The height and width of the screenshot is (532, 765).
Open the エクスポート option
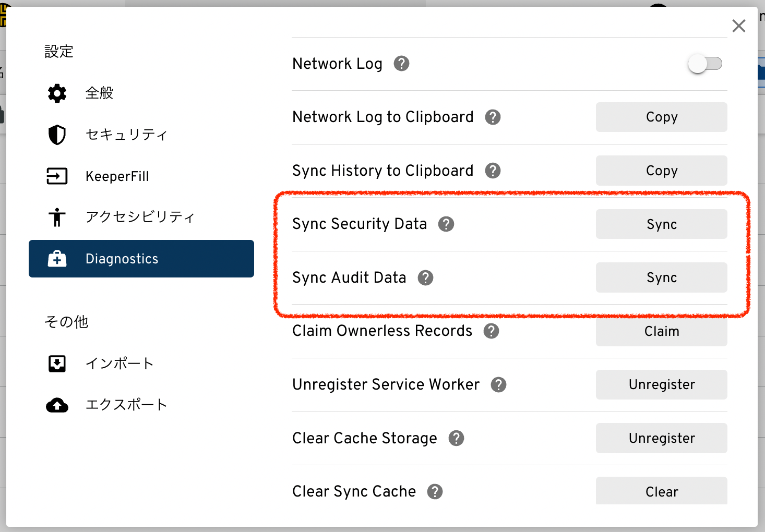click(141, 405)
